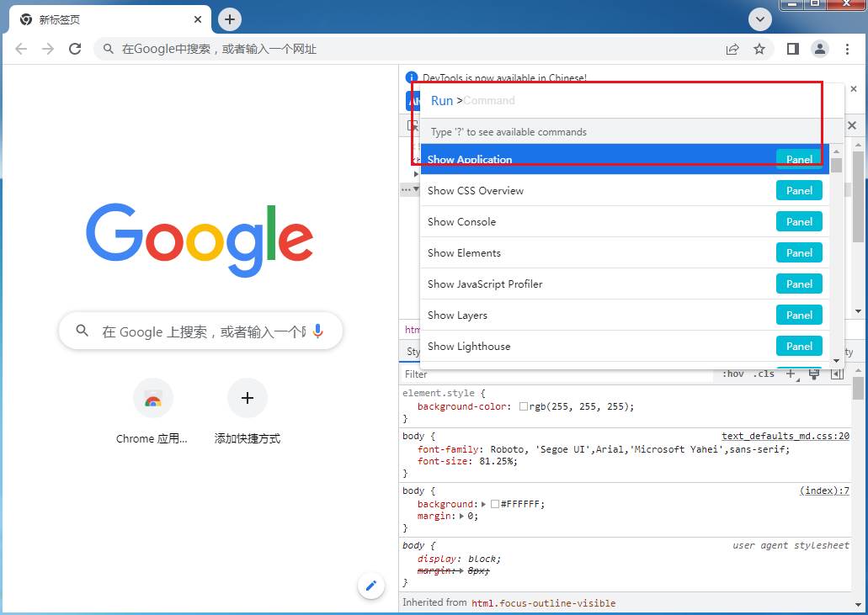Expand the margin: 0 shorthand triangle
The width and height of the screenshot is (868, 615).
[x=461, y=516]
